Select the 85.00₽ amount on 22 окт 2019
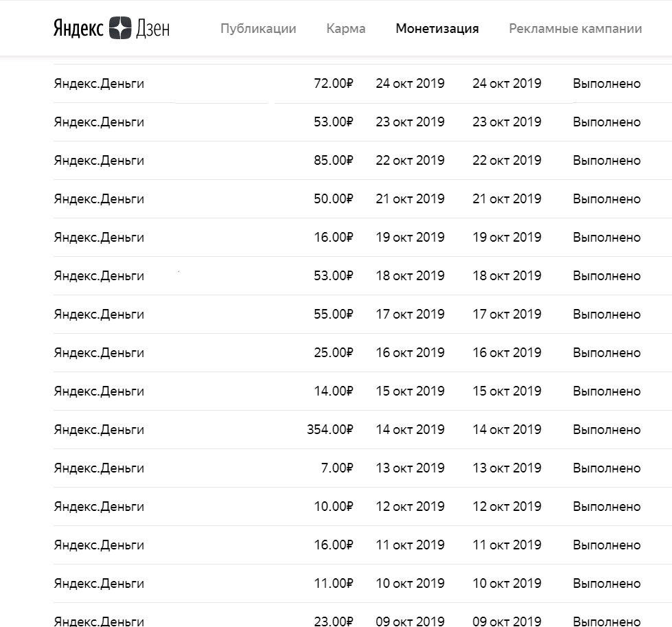 pos(334,161)
